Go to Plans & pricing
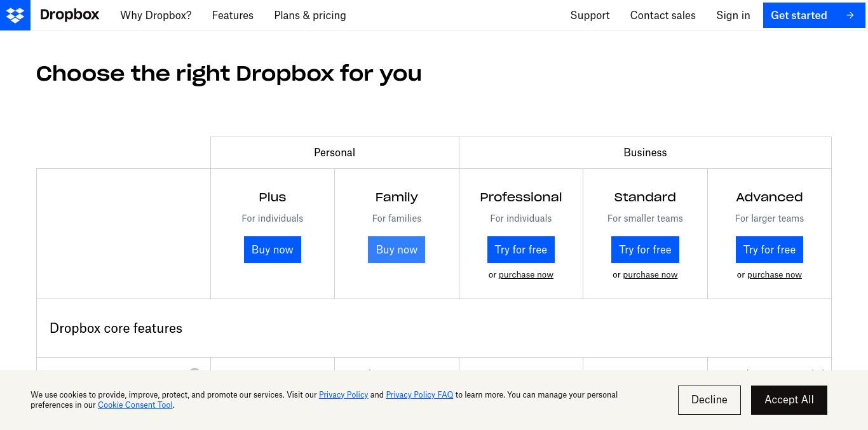Viewport: 868px width, 430px height. click(310, 15)
